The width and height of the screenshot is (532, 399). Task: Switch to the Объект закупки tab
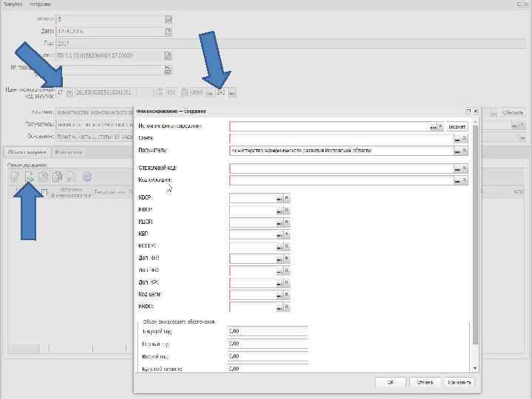(x=27, y=152)
